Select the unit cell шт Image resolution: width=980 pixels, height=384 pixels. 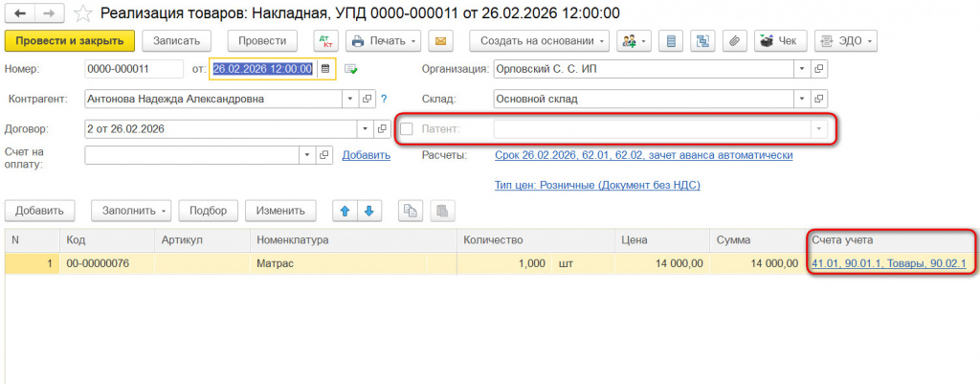[x=584, y=264]
